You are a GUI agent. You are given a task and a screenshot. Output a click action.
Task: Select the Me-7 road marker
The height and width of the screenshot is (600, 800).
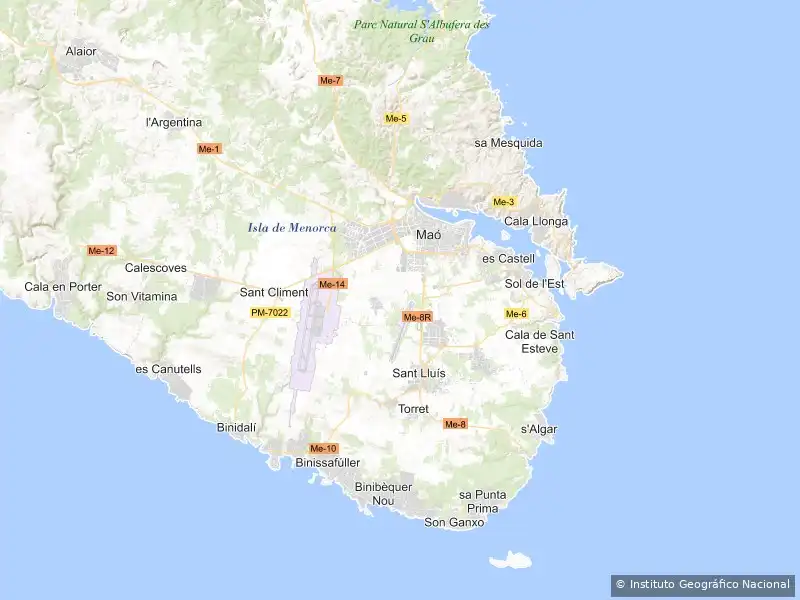[330, 81]
